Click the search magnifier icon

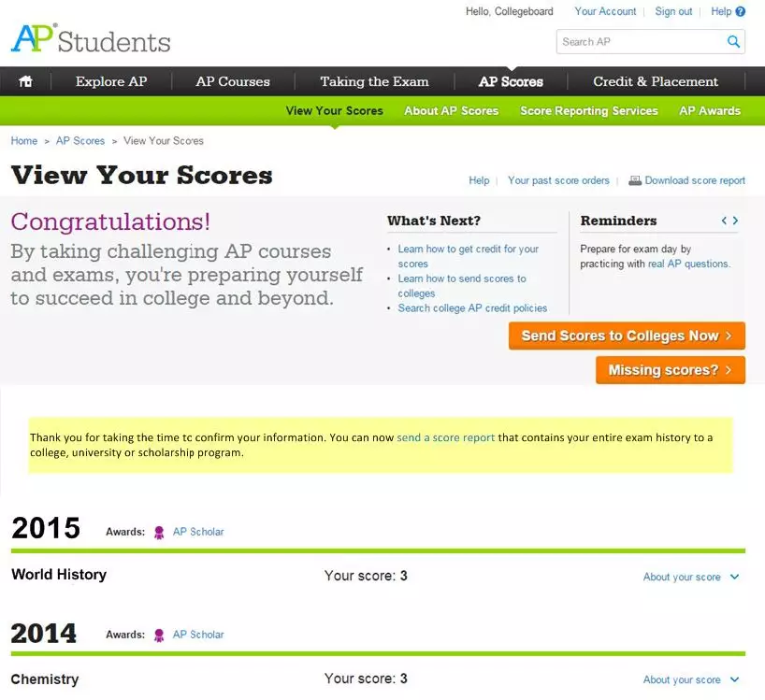point(733,41)
